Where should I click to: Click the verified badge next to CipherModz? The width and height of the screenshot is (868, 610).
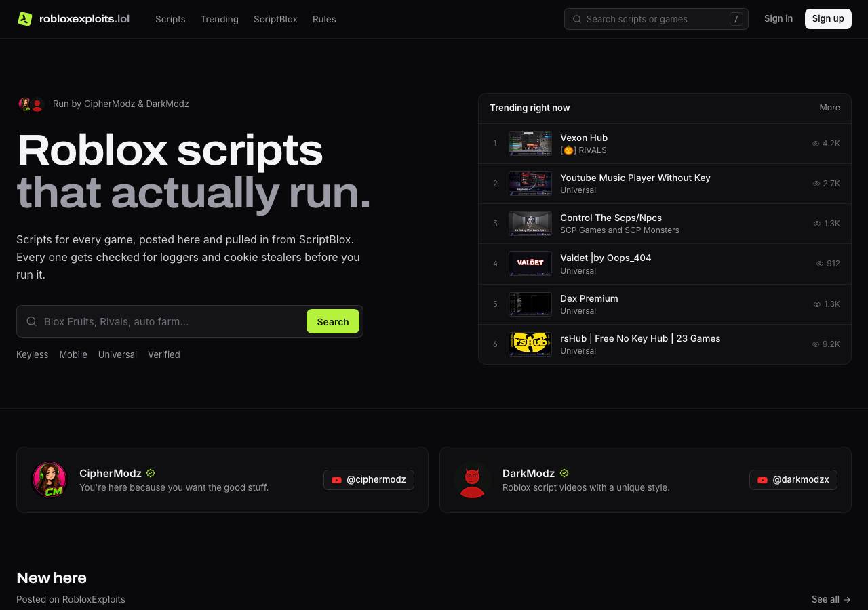tap(151, 473)
